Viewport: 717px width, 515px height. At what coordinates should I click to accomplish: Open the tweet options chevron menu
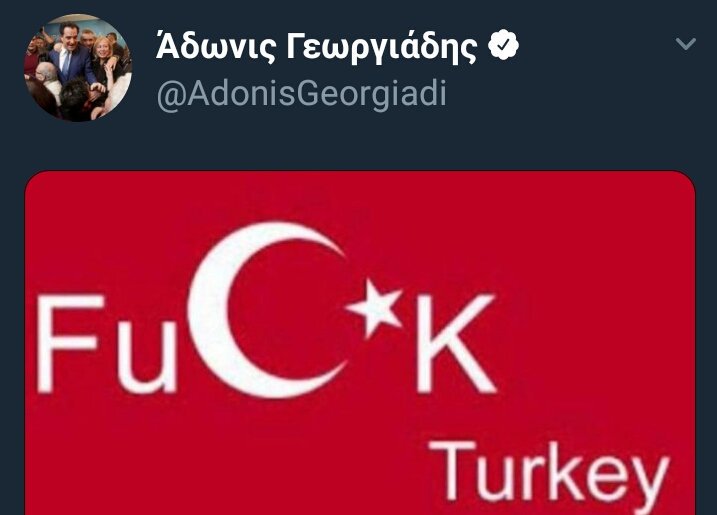click(685, 44)
